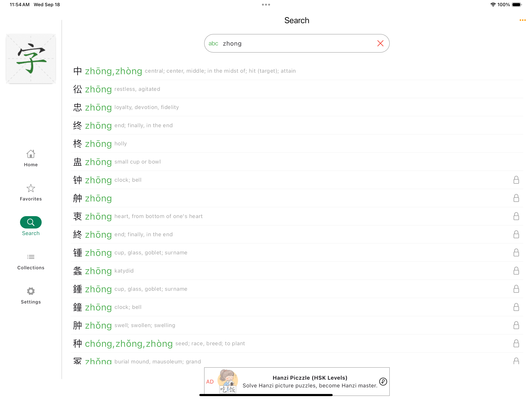Open Settings gear icon
The image size is (532, 399).
[31, 291]
